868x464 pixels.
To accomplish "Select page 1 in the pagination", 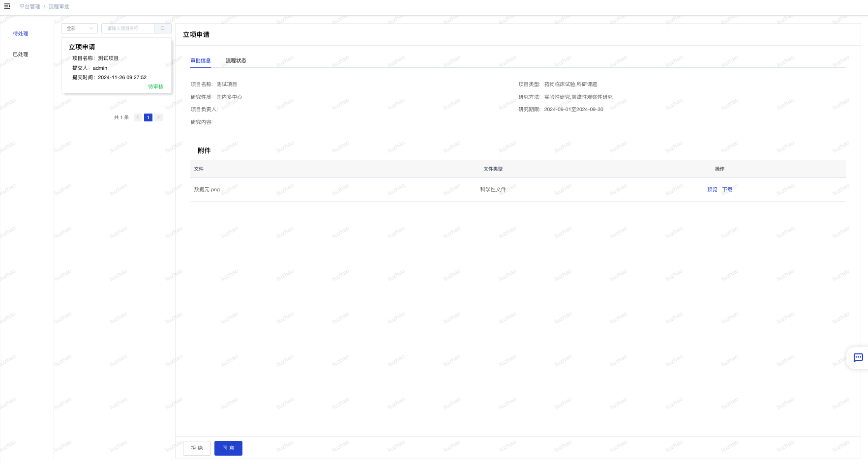I will (x=148, y=117).
